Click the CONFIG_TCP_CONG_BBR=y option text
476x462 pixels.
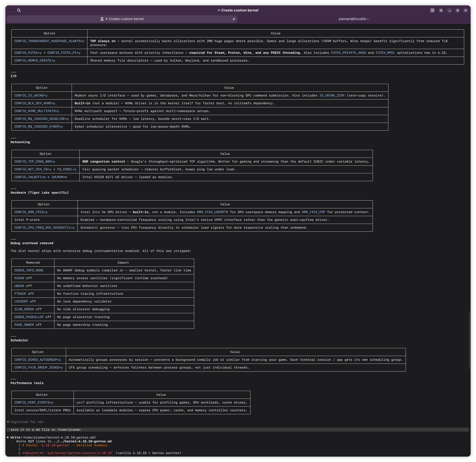pos(35,161)
